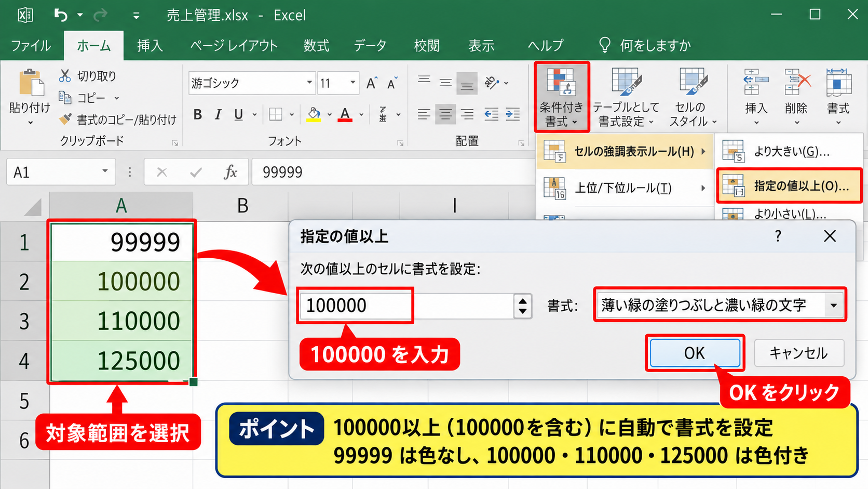Click the キャンセル button
This screenshot has height=489, width=868.
point(798,353)
